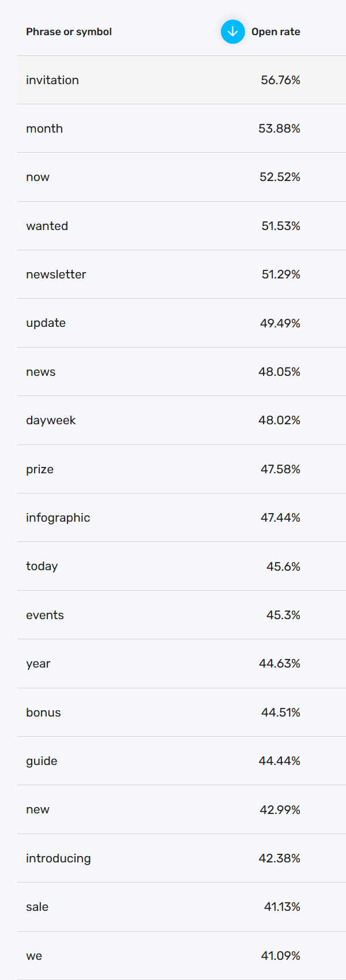Select the wanted phrase row
Viewport: 346px width, 980px height.
tap(182, 226)
